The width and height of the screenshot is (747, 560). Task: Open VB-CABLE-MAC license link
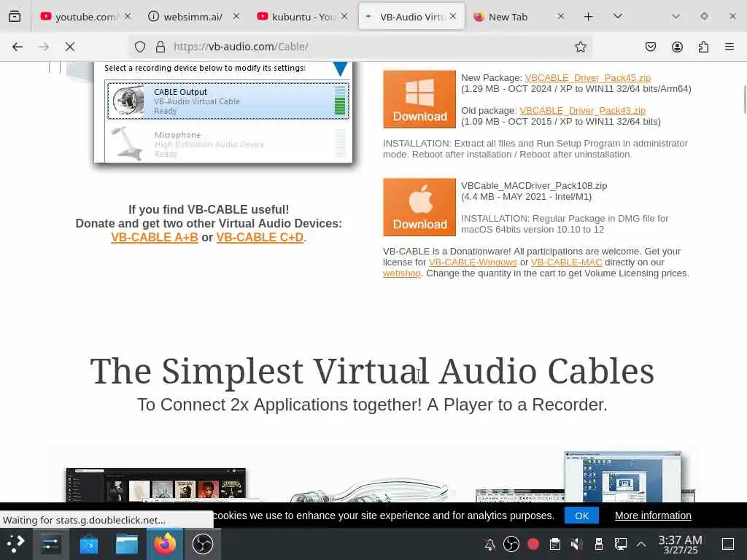[x=566, y=262]
